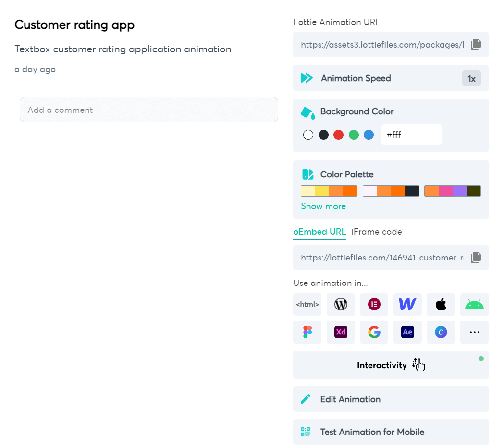Open the After Effects integration

pos(407,332)
